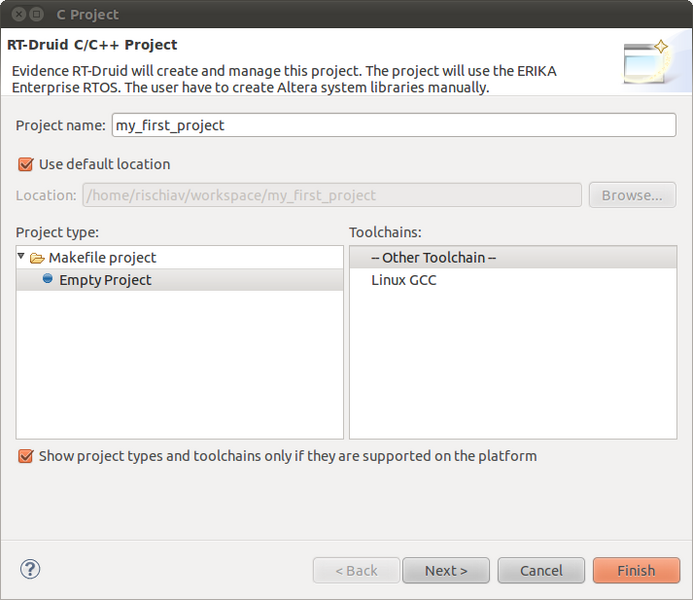Click the blue Empty Project bullet icon
The width and height of the screenshot is (693, 600).
(x=48, y=278)
